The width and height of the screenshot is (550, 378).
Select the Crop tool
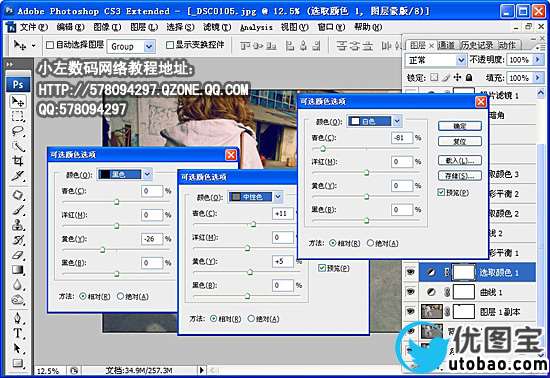(x=18, y=161)
